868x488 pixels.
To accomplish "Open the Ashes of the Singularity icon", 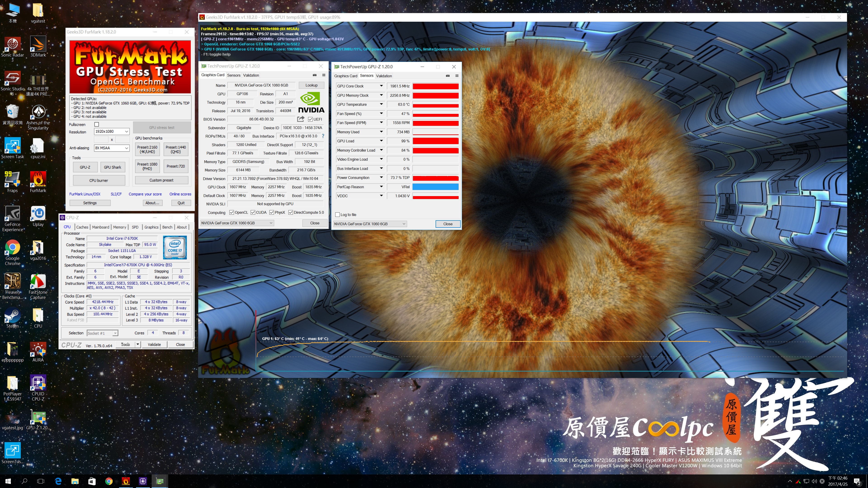I will [38, 117].
